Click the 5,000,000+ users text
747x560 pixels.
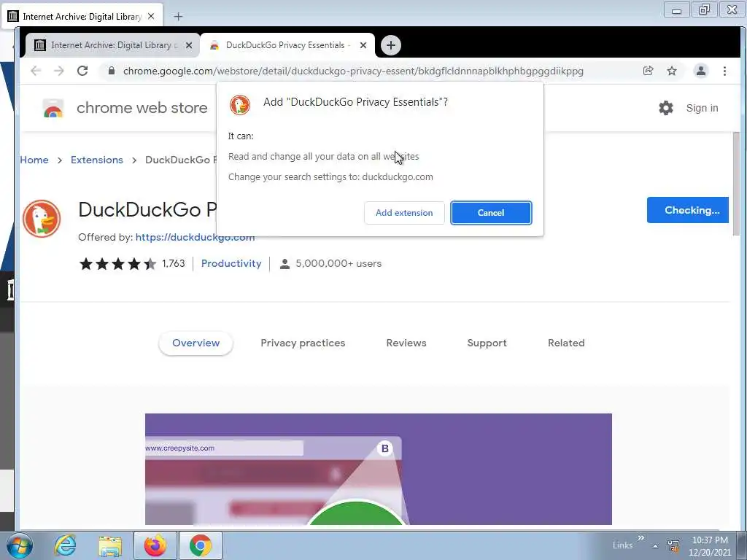pyautogui.click(x=338, y=264)
